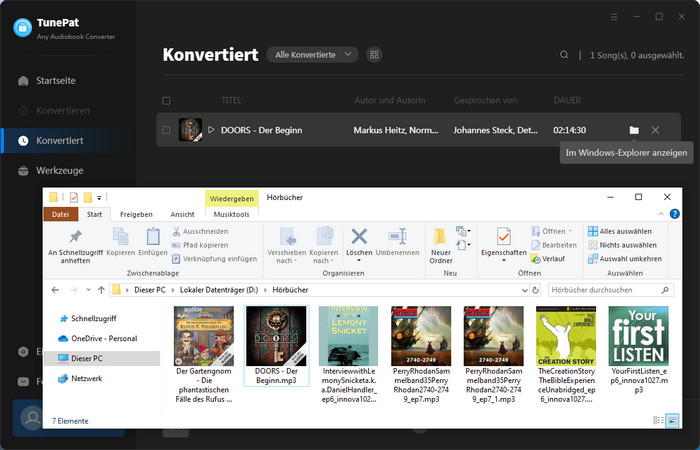Click Pfad kopieren in the ribbon
The width and height of the screenshot is (700, 450).
coord(200,245)
